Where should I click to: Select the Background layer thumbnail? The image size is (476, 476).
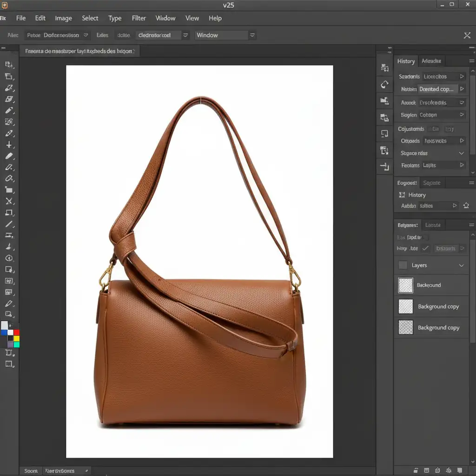click(x=405, y=285)
